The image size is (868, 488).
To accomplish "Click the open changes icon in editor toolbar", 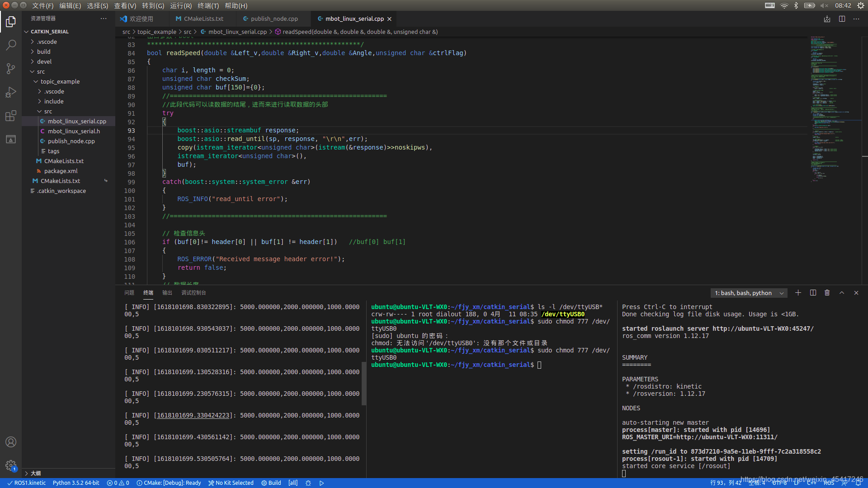I will coord(827,19).
